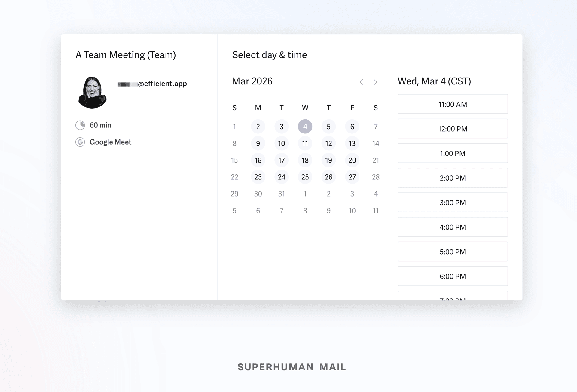Select the 6:00 PM slot
The image size is (577, 392).
(x=453, y=276)
